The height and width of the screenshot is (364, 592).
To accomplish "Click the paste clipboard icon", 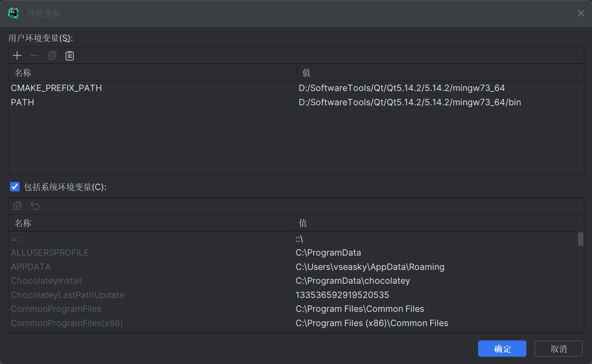I will coord(70,56).
